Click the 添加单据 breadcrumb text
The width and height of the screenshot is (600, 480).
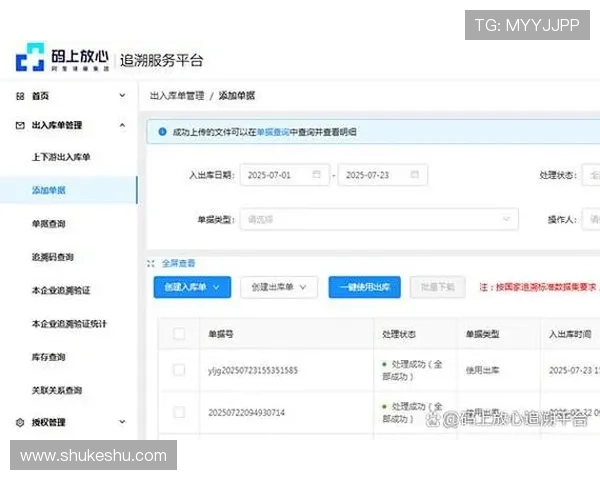tap(237, 96)
